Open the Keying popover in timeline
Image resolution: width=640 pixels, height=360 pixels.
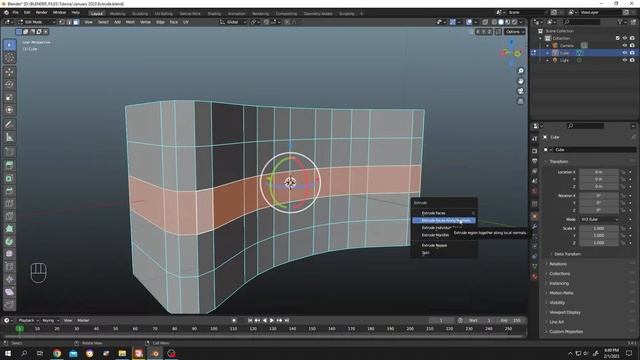(50, 320)
